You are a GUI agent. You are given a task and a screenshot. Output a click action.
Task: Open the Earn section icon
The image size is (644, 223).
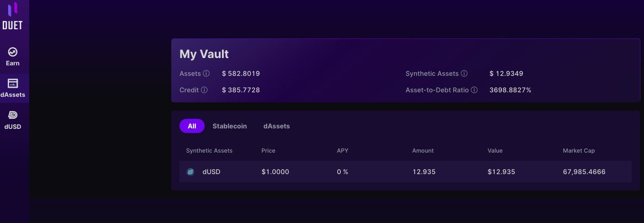coord(13,52)
